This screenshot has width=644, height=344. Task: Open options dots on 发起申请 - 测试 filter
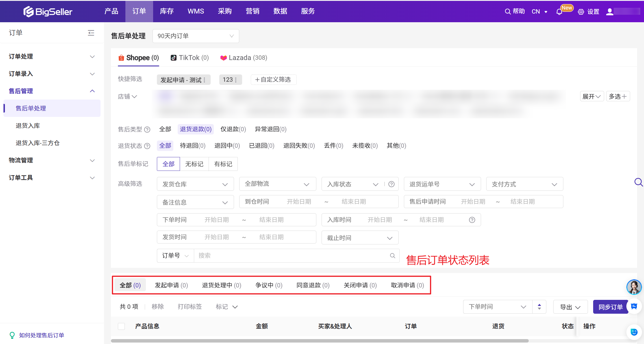coord(205,80)
